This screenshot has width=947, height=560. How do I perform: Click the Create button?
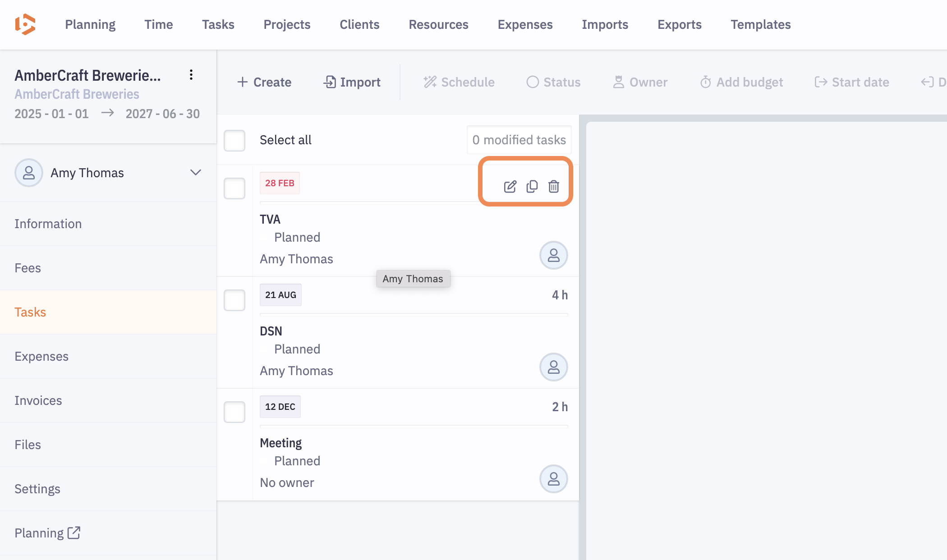tap(264, 82)
